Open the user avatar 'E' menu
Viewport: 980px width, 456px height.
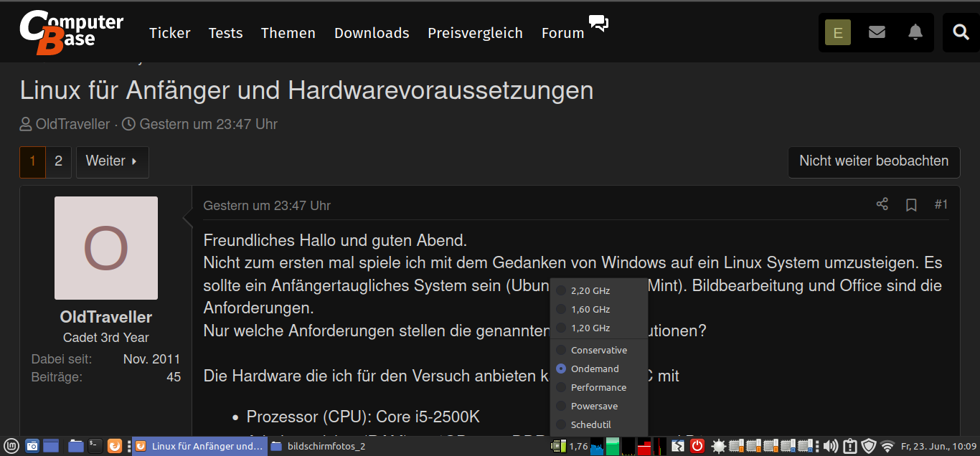pos(838,32)
